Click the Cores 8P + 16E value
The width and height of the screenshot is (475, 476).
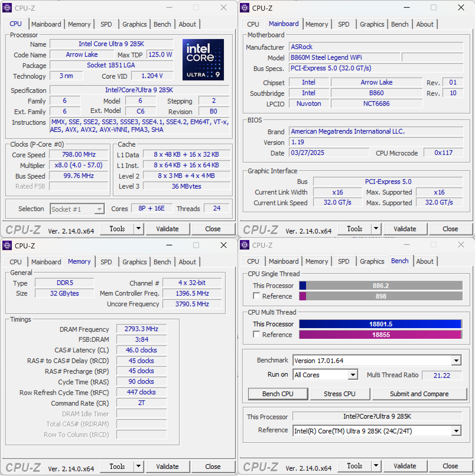click(152, 208)
